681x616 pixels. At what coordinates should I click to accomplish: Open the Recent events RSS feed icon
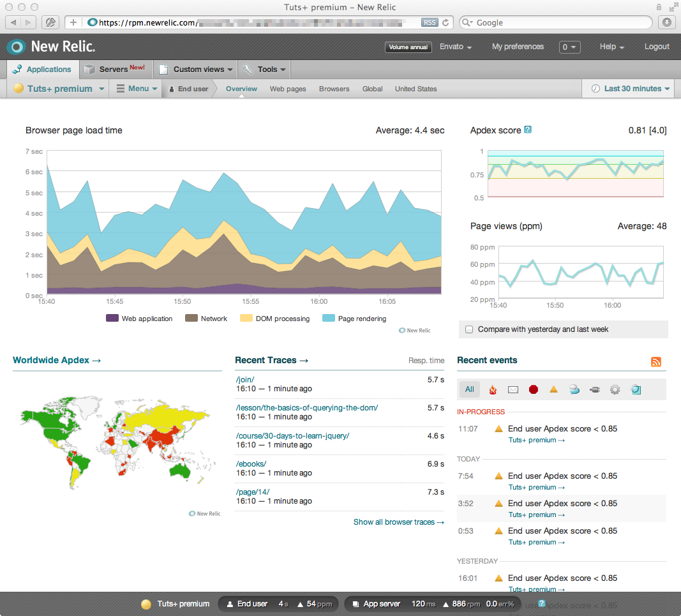point(656,362)
